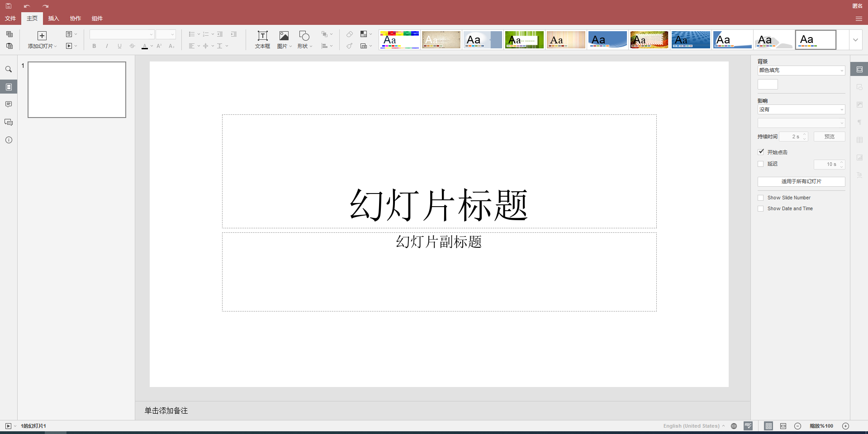Toggle bold formatting
The height and width of the screenshot is (434, 868).
(x=94, y=46)
